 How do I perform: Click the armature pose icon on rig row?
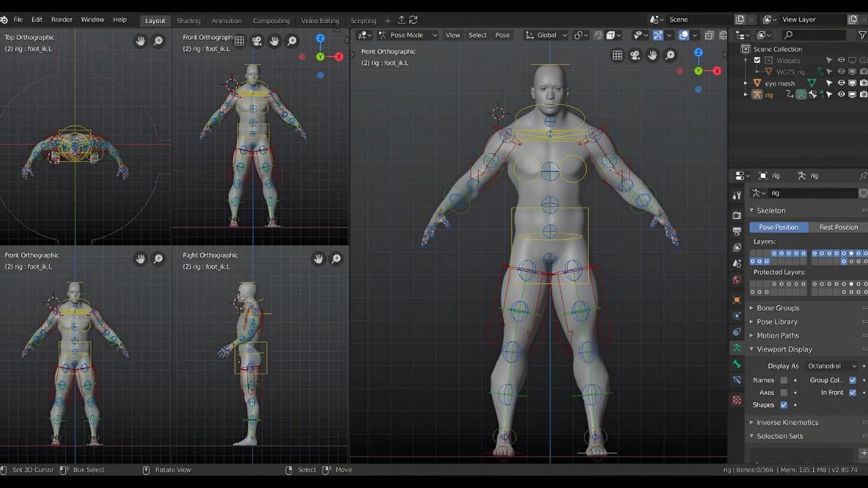point(801,95)
